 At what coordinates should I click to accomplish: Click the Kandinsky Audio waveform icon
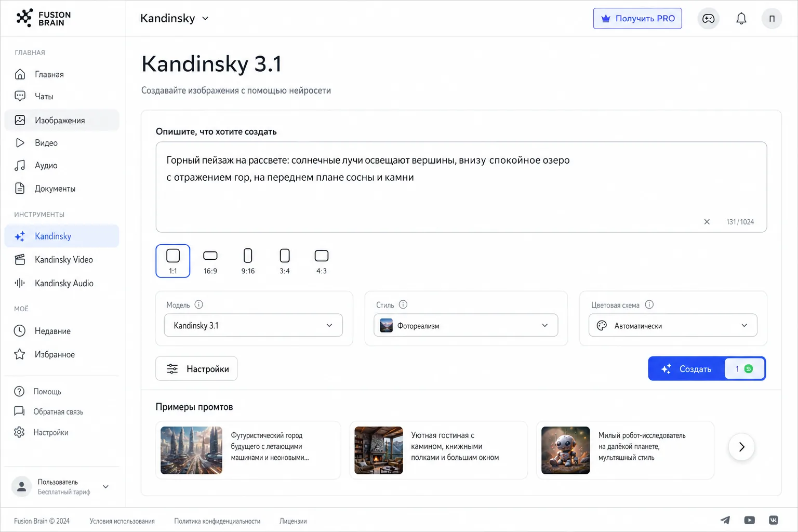click(x=20, y=283)
